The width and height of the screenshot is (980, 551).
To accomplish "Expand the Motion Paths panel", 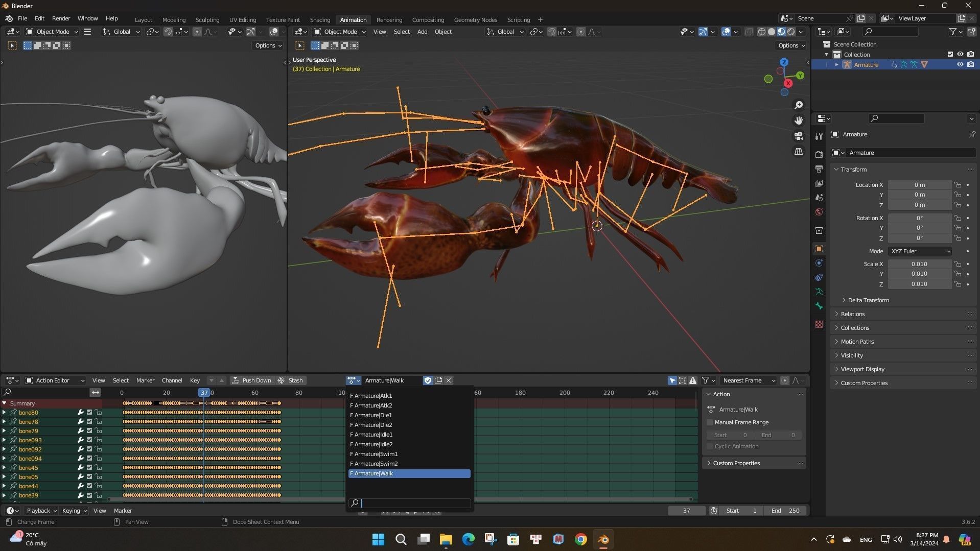I will 903,342.
